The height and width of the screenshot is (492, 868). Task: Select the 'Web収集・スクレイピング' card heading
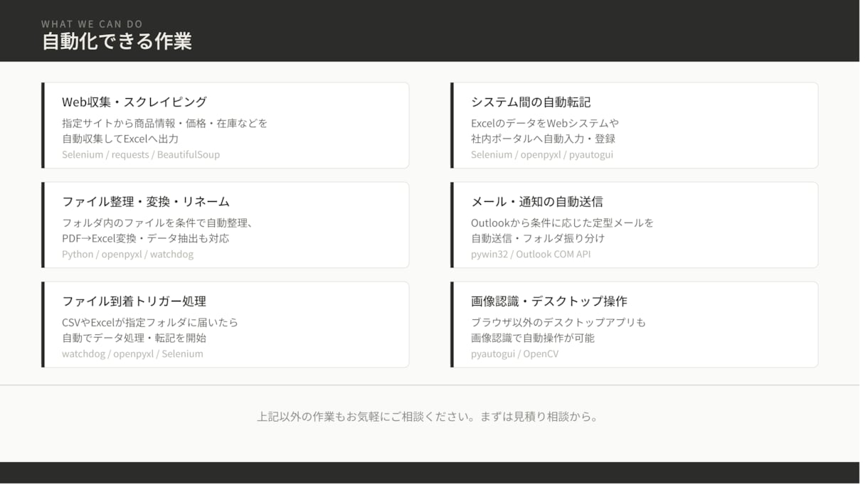click(x=136, y=103)
